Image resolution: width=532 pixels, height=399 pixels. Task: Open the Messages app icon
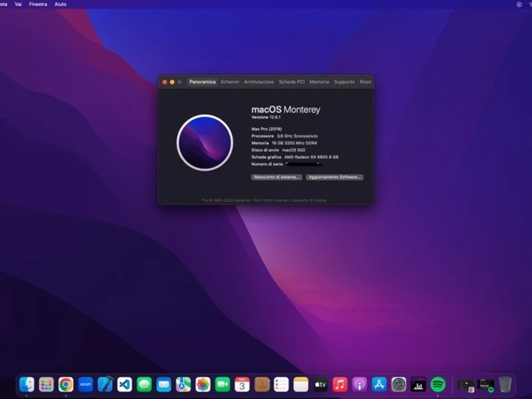click(144, 385)
